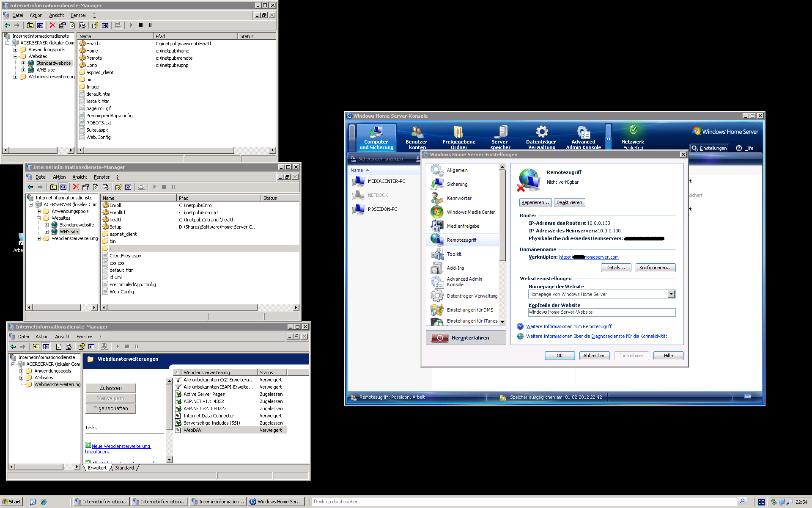This screenshot has width=812, height=508.
Task: Open Benutzerkonten in WHS console
Action: point(417,137)
